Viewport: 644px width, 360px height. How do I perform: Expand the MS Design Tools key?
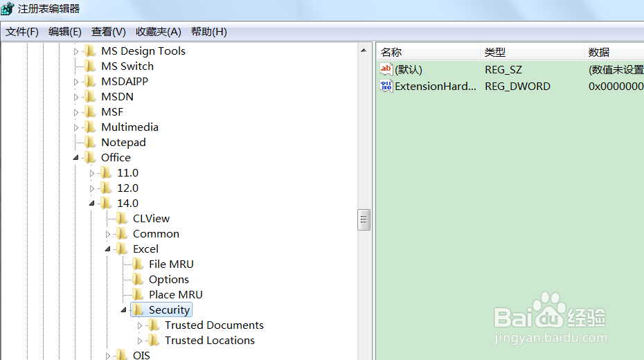76,51
